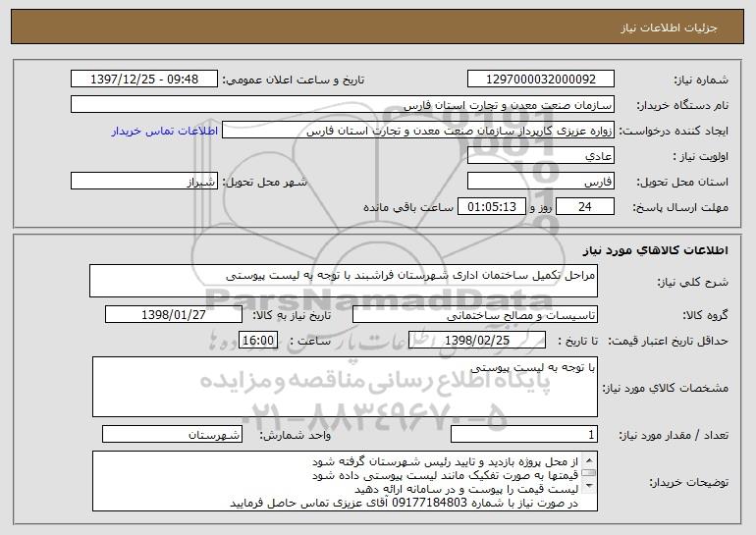756x535 pixels.
Task: Click the label حداقل تاریخ اعتبار قیمت
Action: [668, 341]
